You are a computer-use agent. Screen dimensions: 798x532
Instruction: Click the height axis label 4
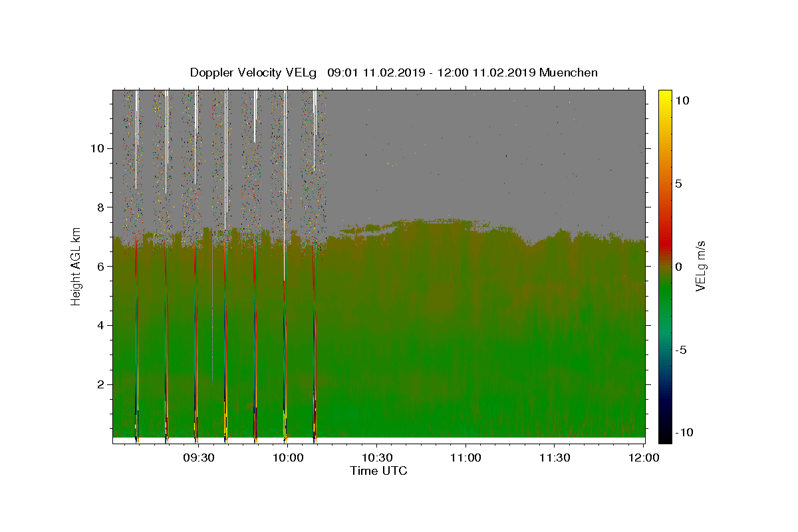99,325
